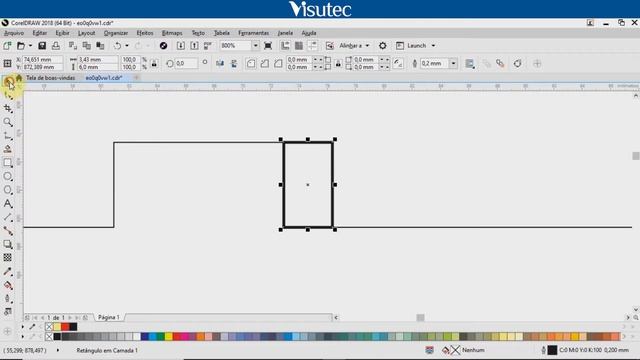Select the Pick tool in toolbox
This screenshot has height=360, width=640.
pyautogui.click(x=8, y=83)
